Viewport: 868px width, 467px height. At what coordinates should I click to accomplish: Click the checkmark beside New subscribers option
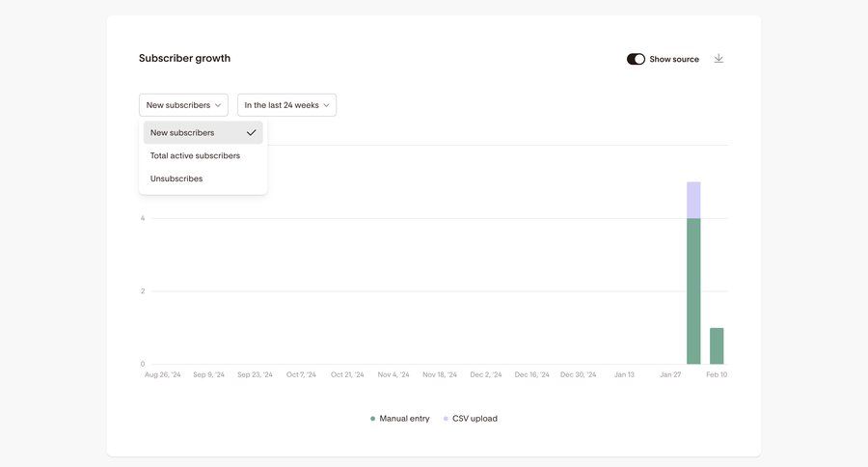click(251, 132)
